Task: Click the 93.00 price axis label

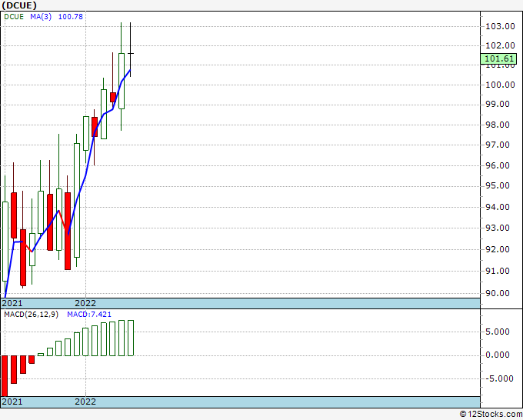Action: [498, 228]
